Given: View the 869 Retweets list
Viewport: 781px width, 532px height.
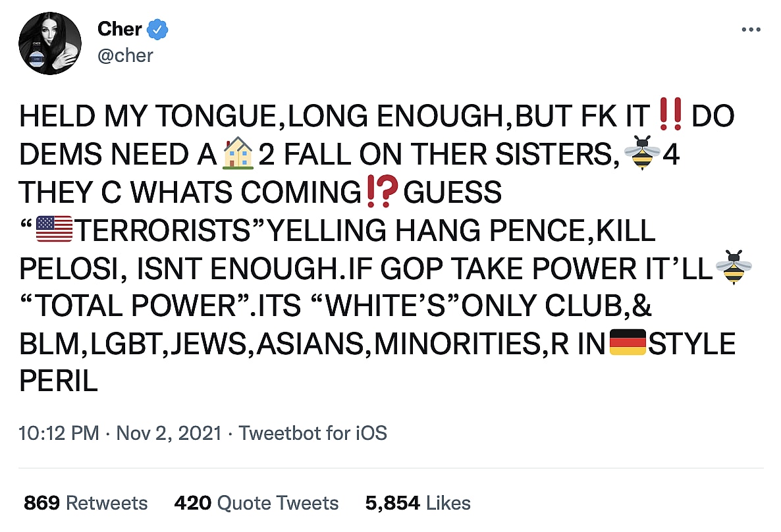Looking at the screenshot, I should pos(86,503).
